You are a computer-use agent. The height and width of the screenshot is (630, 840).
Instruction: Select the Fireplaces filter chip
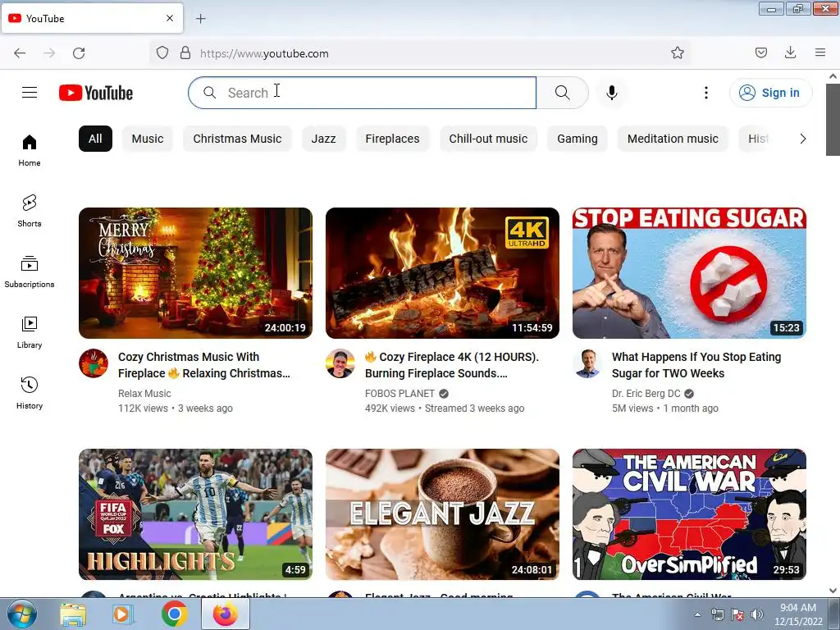(x=393, y=139)
